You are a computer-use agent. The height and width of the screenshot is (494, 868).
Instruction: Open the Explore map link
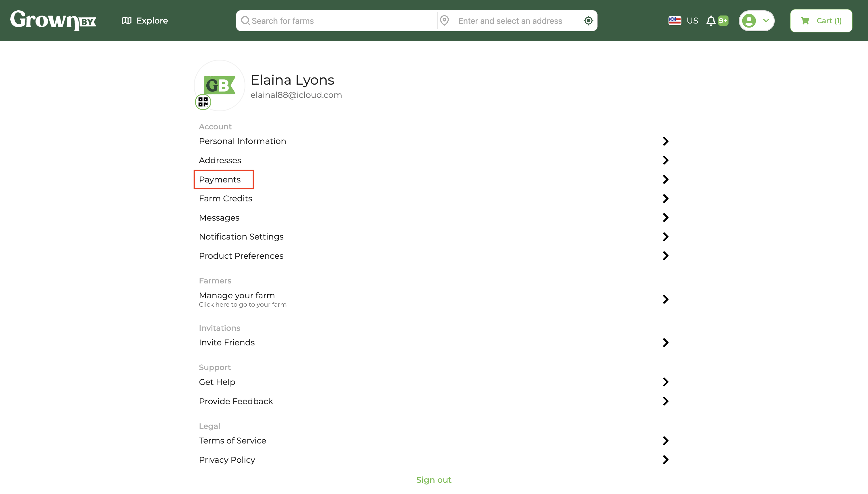click(x=145, y=21)
